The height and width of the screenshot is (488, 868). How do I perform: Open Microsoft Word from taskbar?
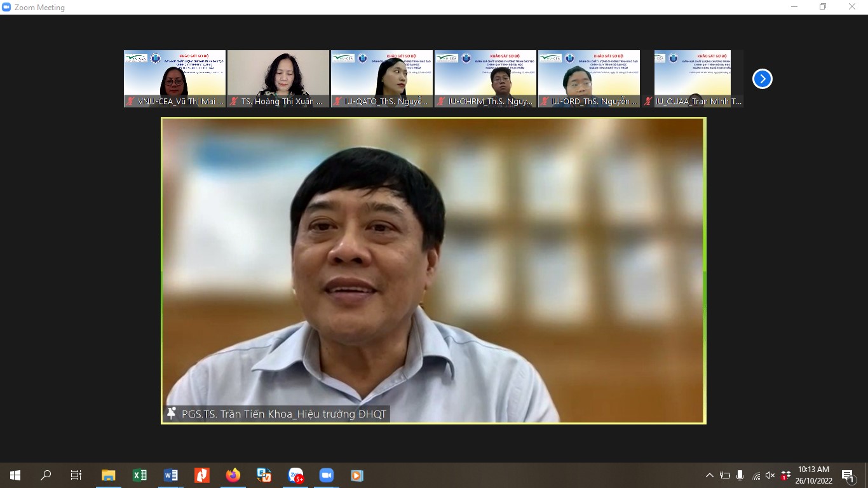coord(171,475)
